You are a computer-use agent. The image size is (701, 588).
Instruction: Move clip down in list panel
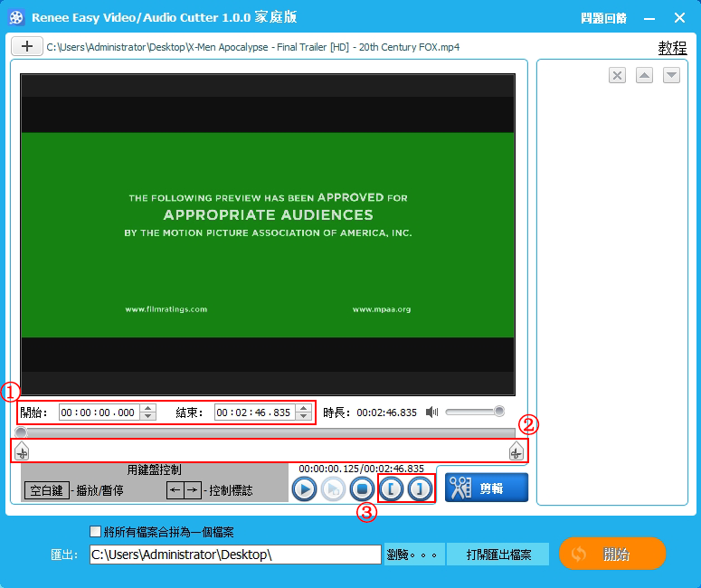(671, 76)
